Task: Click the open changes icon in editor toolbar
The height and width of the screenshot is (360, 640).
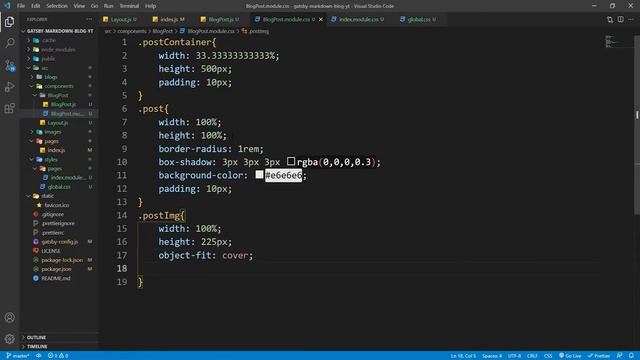Action: (610, 19)
